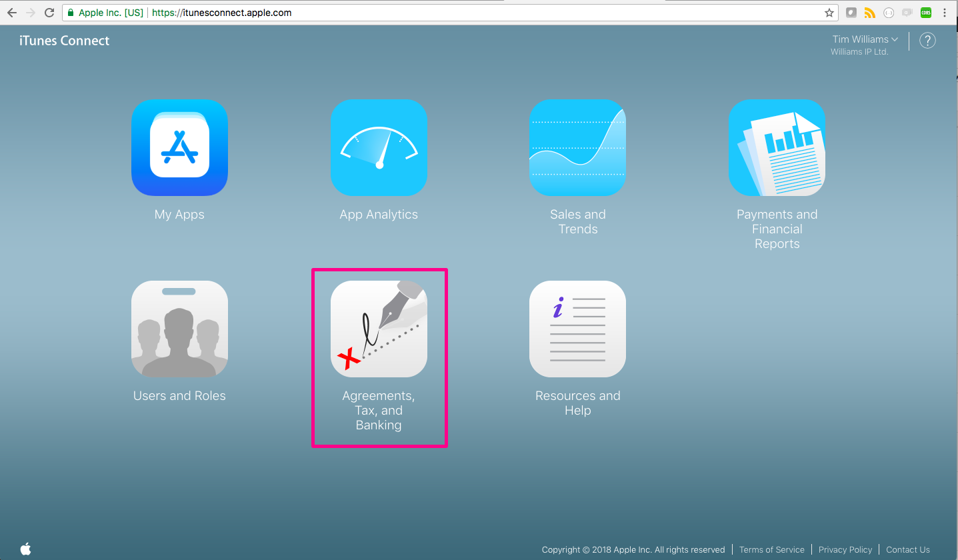Click the Agreements, Tax, and Banking label
The image size is (958, 560).
[379, 411]
